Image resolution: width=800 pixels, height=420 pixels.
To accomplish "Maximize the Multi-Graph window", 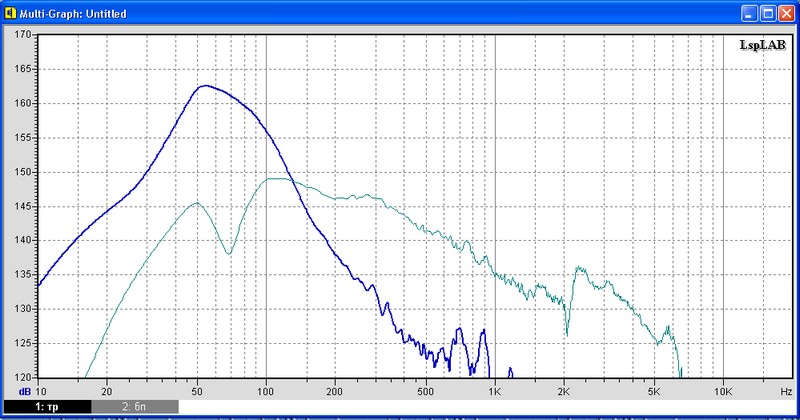I will pyautogui.click(x=768, y=14).
